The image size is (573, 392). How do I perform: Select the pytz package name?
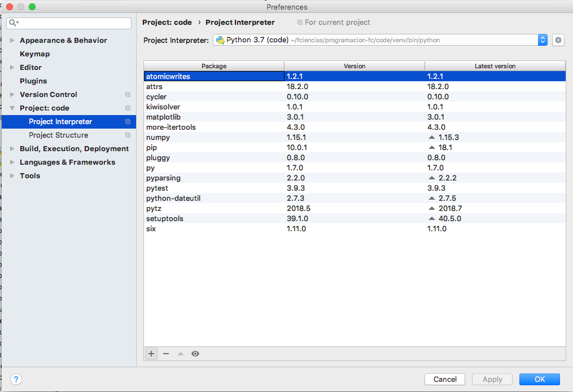pos(154,209)
